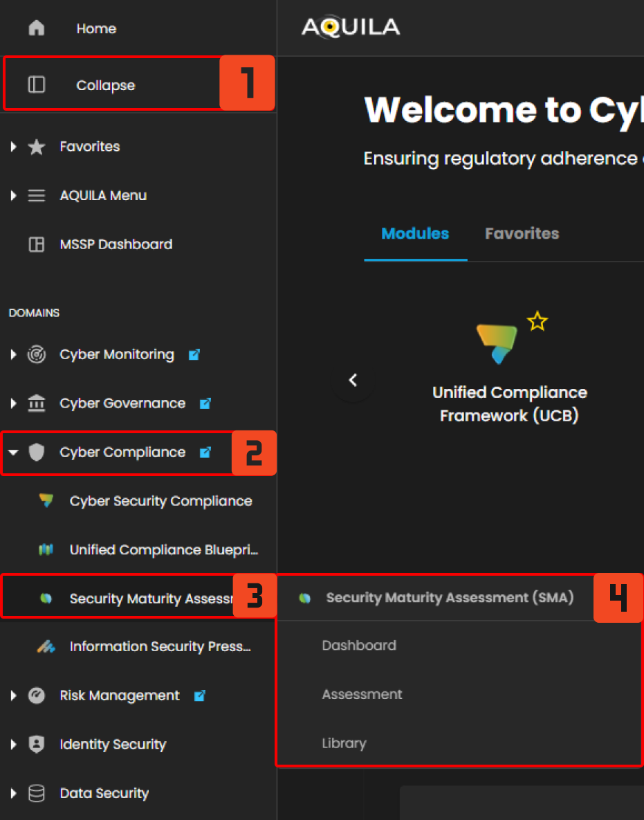Click the Unified Compliance Framework logo
The height and width of the screenshot is (820, 644).
click(x=497, y=344)
